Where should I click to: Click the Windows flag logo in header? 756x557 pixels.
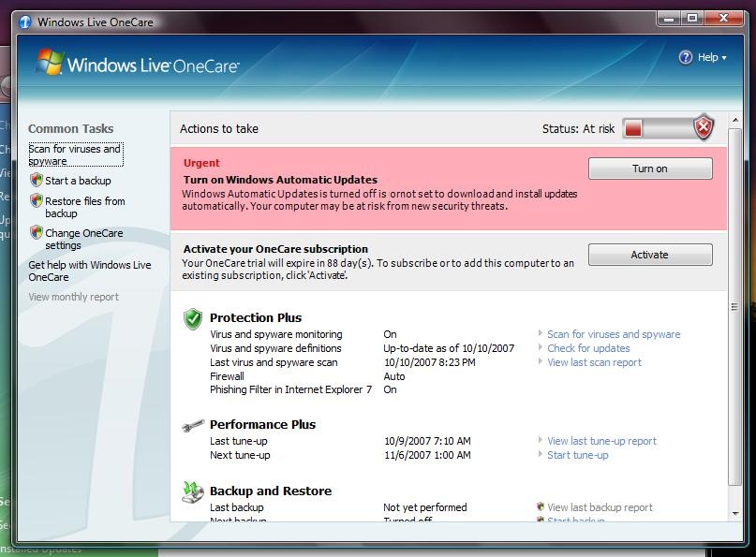click(x=49, y=62)
